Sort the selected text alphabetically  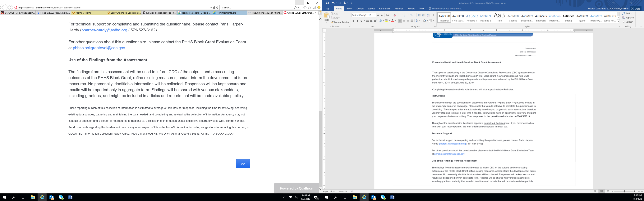(429, 15)
